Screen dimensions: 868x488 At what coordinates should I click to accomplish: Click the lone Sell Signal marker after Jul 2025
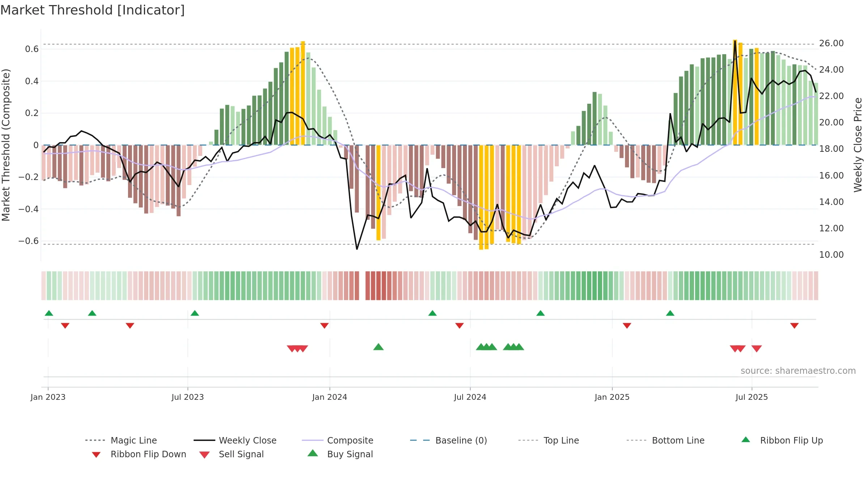757,349
